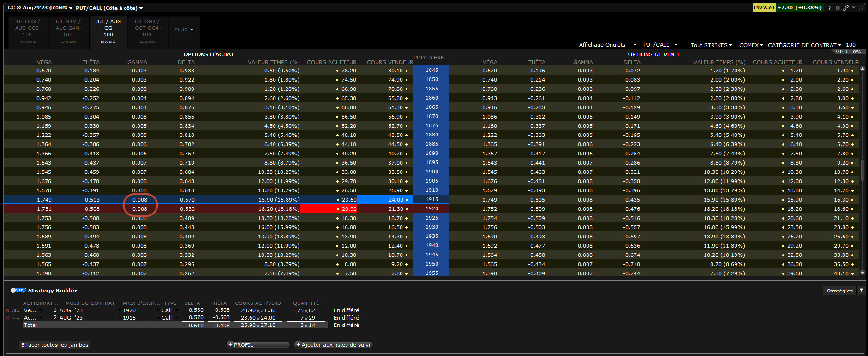Image resolution: width=868 pixels, height=356 pixels.
Task: Click the plus icon on PROFIL button
Action: [x=230, y=345]
